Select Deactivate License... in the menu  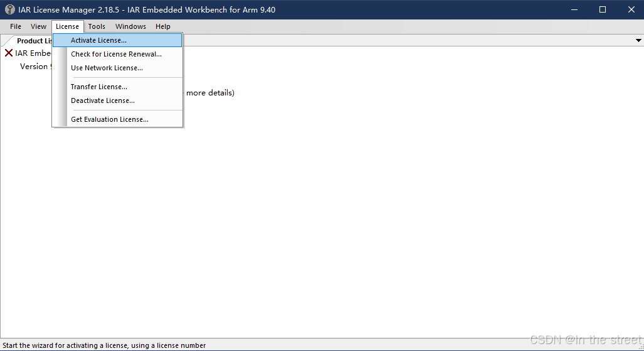click(x=117, y=100)
